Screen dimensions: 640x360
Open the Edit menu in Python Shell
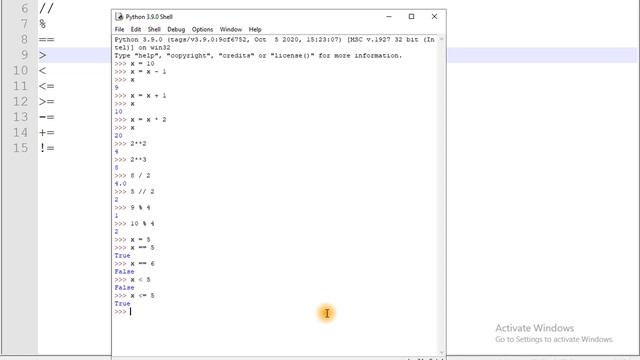tap(136, 29)
